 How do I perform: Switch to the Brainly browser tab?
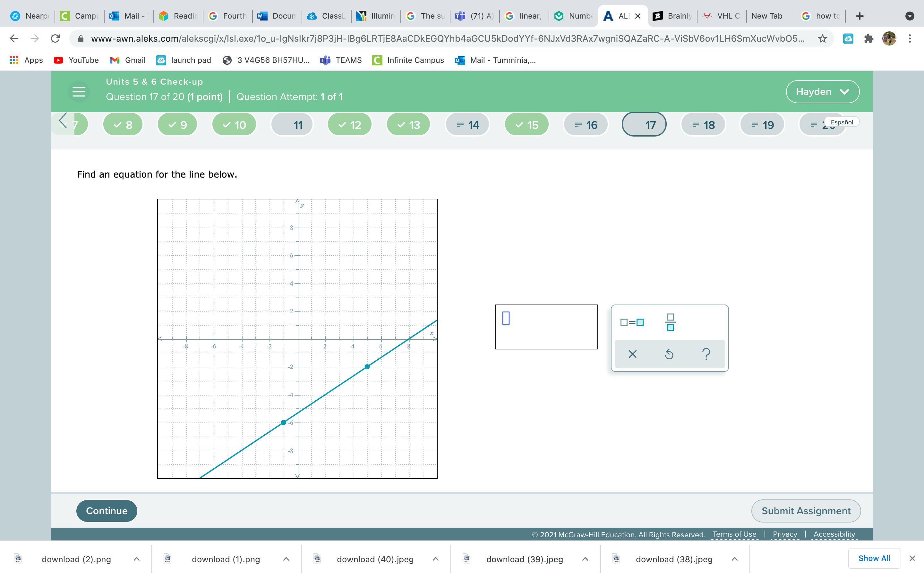672,16
